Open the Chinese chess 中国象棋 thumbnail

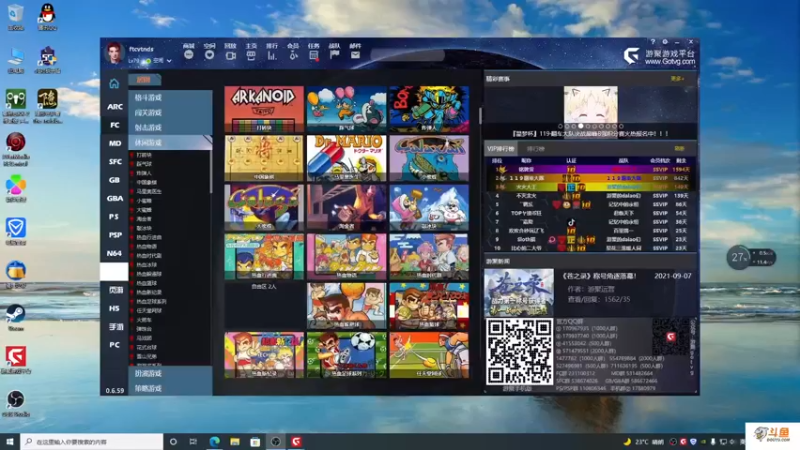click(x=264, y=158)
